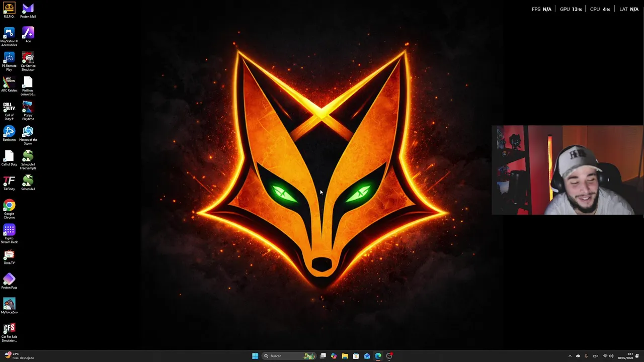Click the FPS N/A overlay readout
Image resolution: width=644 pixels, height=362 pixels.
point(541,9)
